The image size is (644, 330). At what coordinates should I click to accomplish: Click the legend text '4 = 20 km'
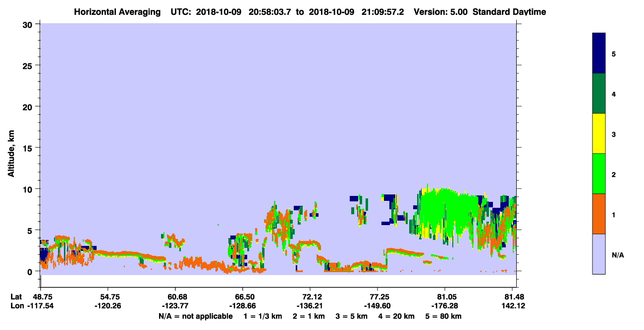click(396, 316)
